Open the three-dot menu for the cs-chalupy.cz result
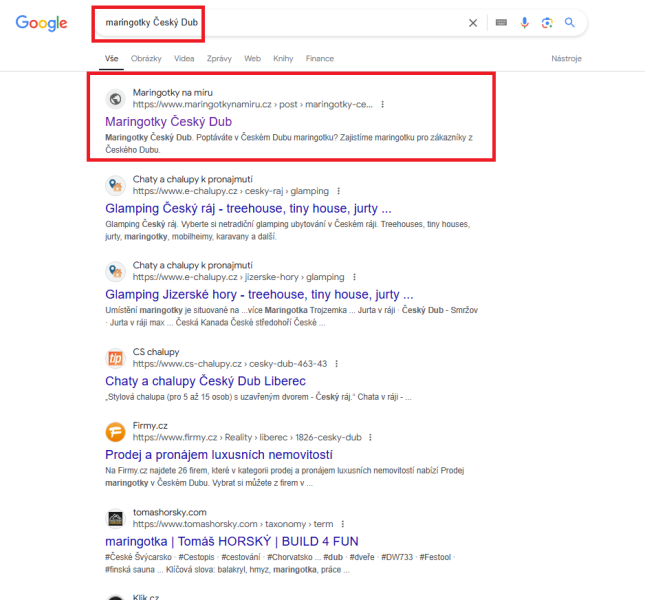Viewport: 645px width, 600px height. tap(336, 364)
